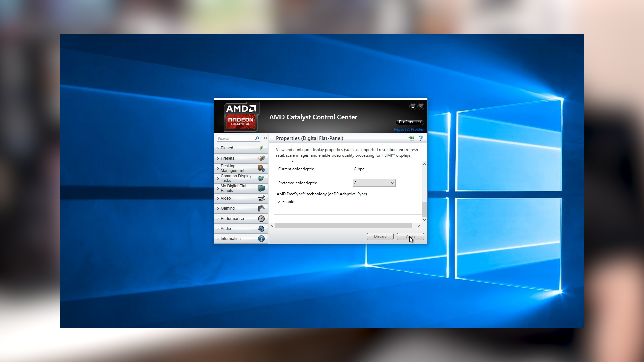644x362 pixels.
Task: Click the Gaming controller icon
Action: [261, 208]
